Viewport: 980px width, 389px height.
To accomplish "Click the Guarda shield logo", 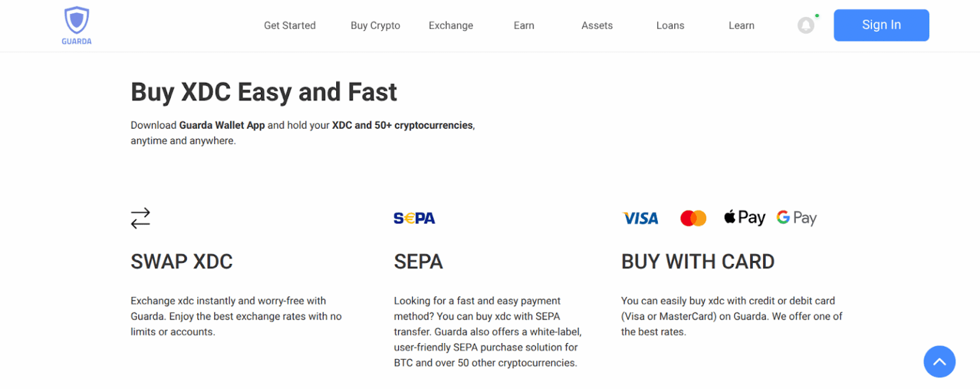I will pos(76,19).
